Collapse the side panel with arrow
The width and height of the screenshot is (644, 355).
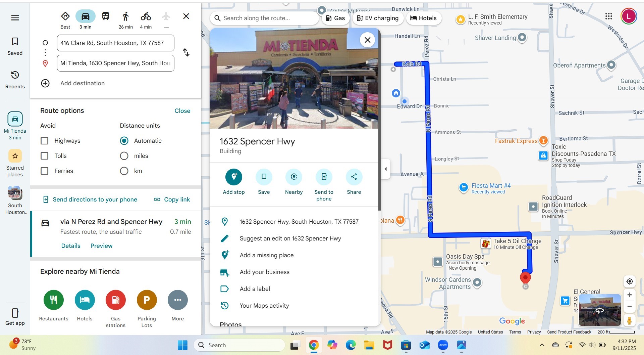385,169
